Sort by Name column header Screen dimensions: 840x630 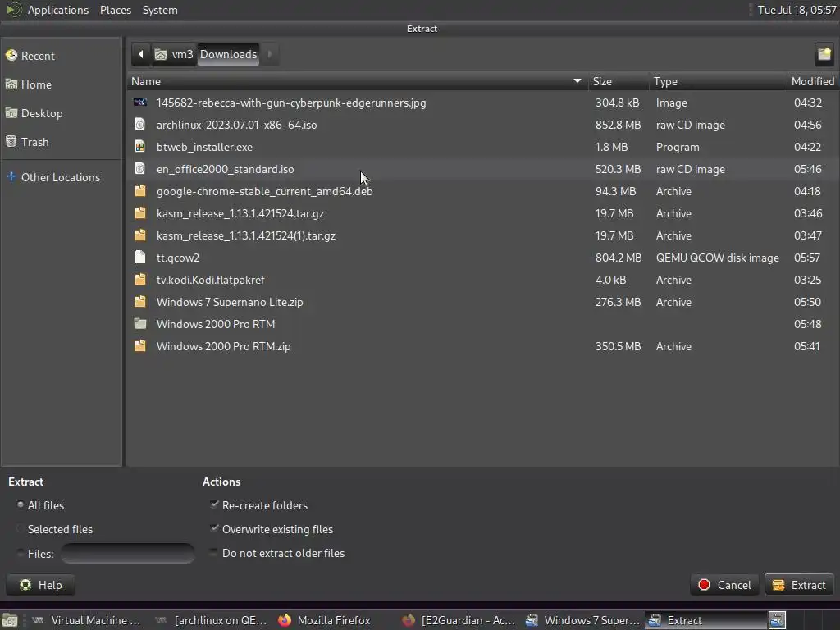point(358,81)
